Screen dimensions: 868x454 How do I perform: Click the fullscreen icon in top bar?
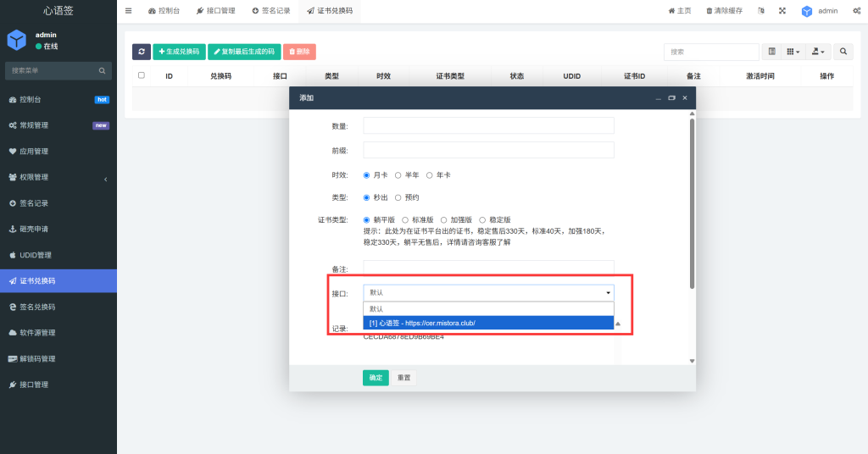tap(782, 11)
